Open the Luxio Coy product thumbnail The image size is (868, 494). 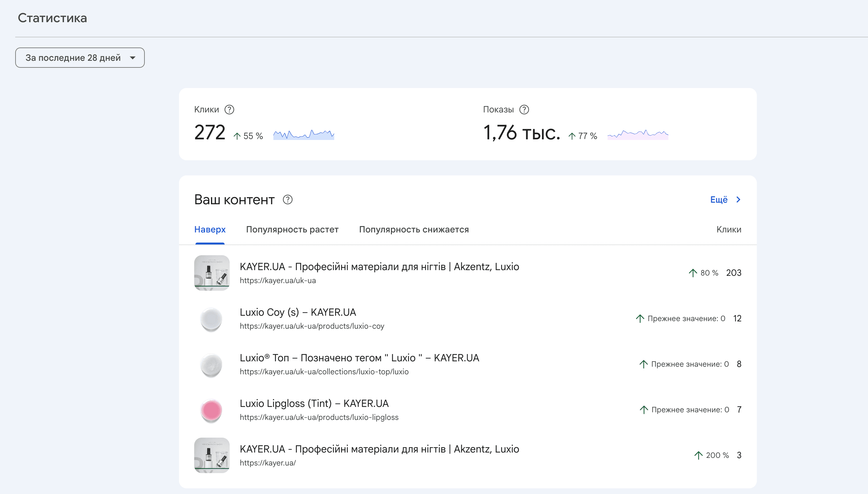tap(212, 319)
